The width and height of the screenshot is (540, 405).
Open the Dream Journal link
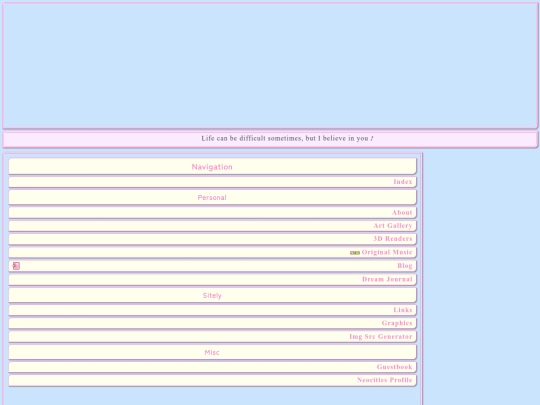(x=387, y=279)
